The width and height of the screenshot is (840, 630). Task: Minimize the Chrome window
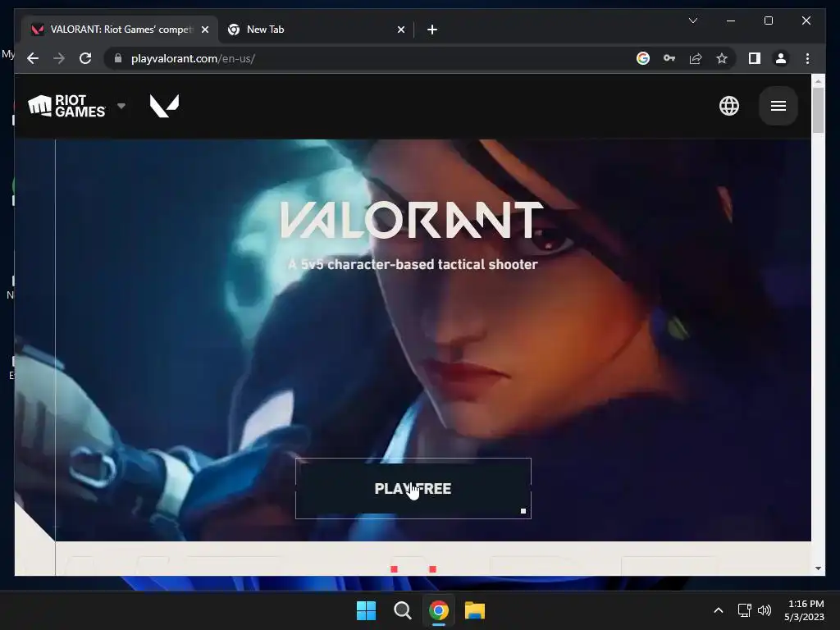(x=731, y=21)
